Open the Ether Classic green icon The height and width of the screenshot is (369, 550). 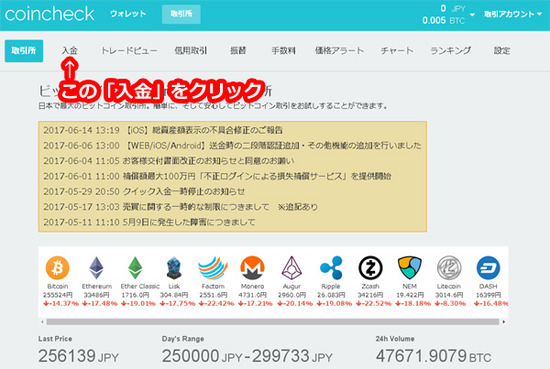click(135, 268)
